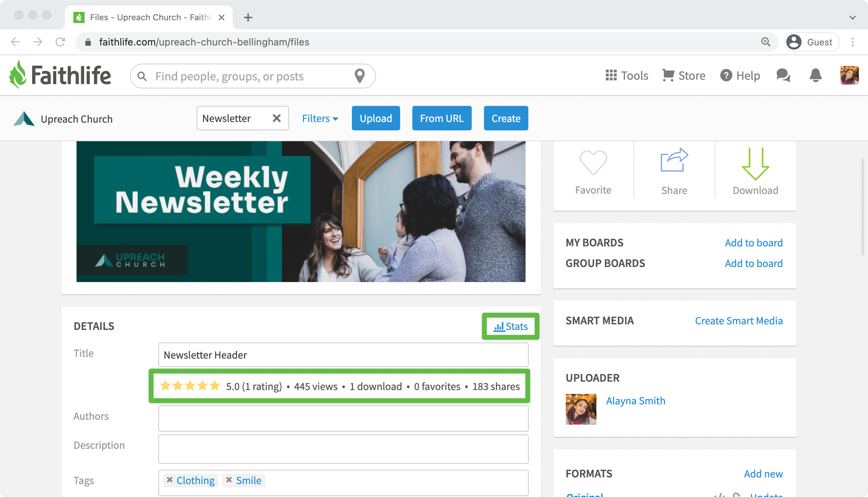The width and height of the screenshot is (868, 497).
Task: Click the Upreach Church triangle logo
Action: (x=24, y=119)
